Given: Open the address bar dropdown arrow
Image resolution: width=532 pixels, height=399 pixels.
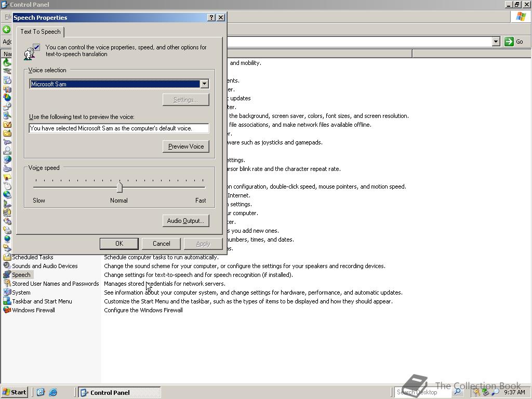Looking at the screenshot, I should point(496,42).
